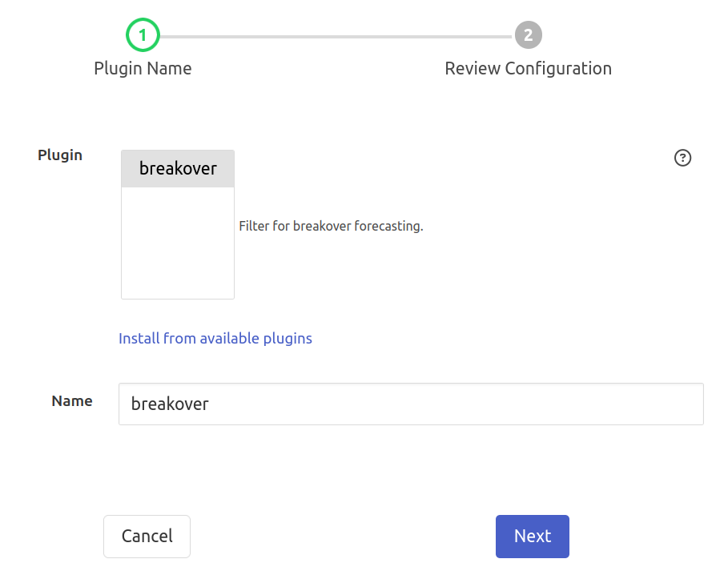Click the bold Plugin field label
Viewport: 728px width, 575px height.
pyautogui.click(x=60, y=155)
